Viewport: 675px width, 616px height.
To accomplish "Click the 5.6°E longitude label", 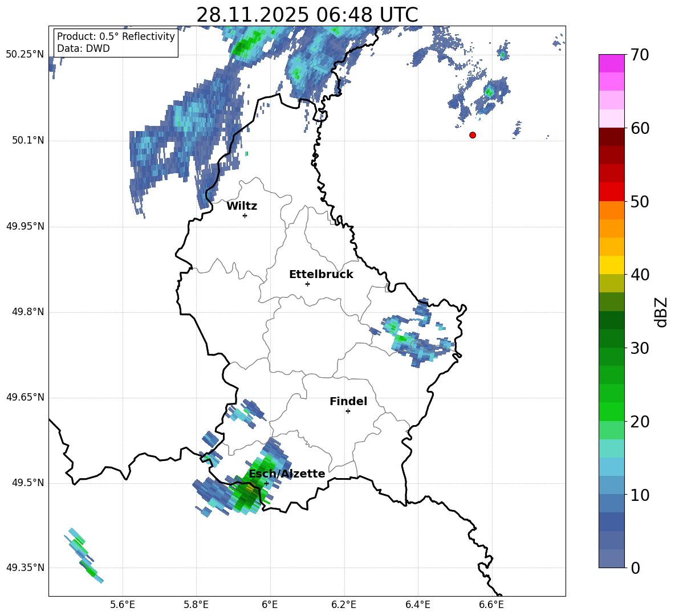I will (123, 605).
